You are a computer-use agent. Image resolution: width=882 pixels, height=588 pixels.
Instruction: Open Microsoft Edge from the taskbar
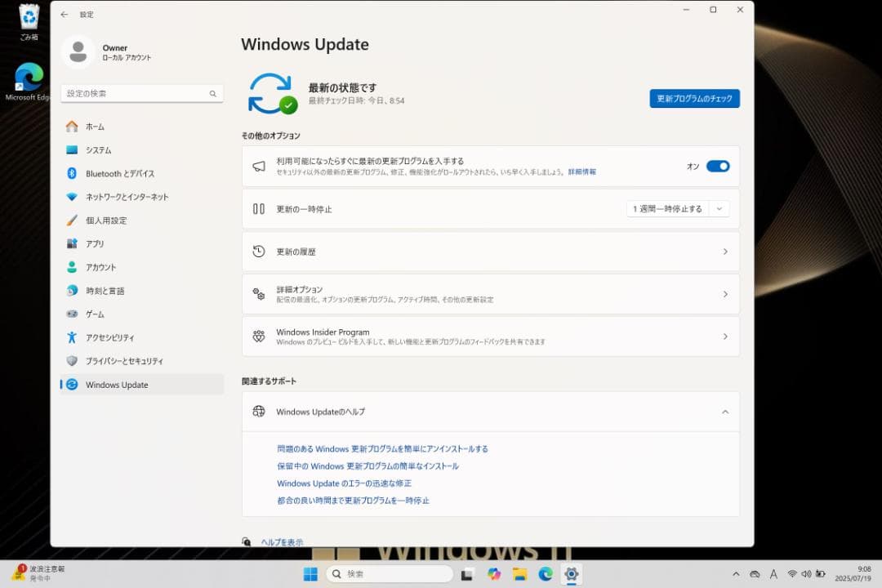click(546, 574)
